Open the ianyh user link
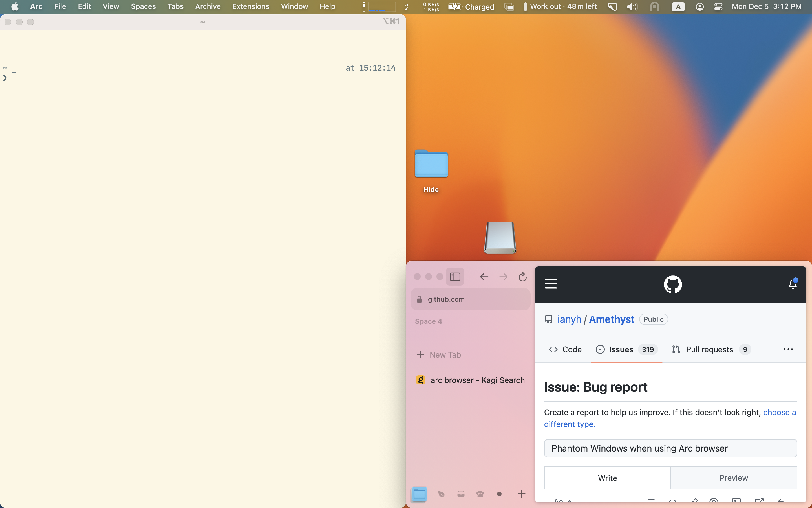 coord(570,319)
